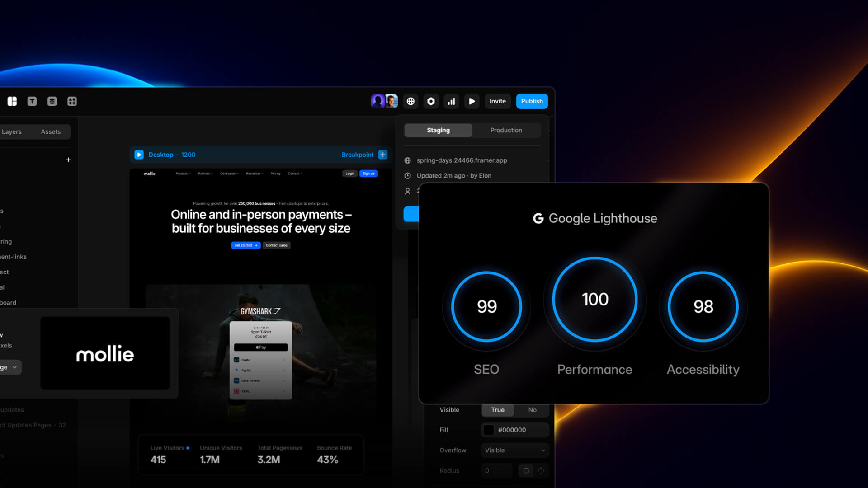
Task: Set Visible to No
Action: point(532,410)
